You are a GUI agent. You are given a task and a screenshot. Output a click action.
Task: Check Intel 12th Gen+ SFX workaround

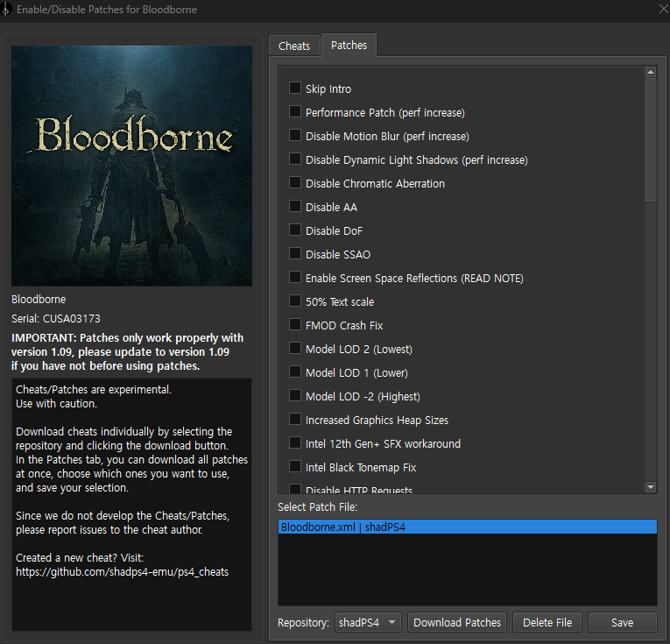pyautogui.click(x=295, y=442)
